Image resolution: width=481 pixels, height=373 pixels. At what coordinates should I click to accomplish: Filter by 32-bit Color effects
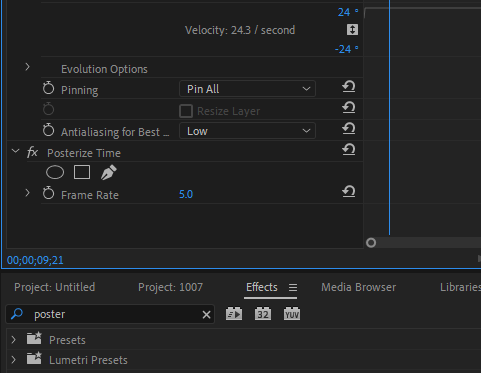coord(263,314)
